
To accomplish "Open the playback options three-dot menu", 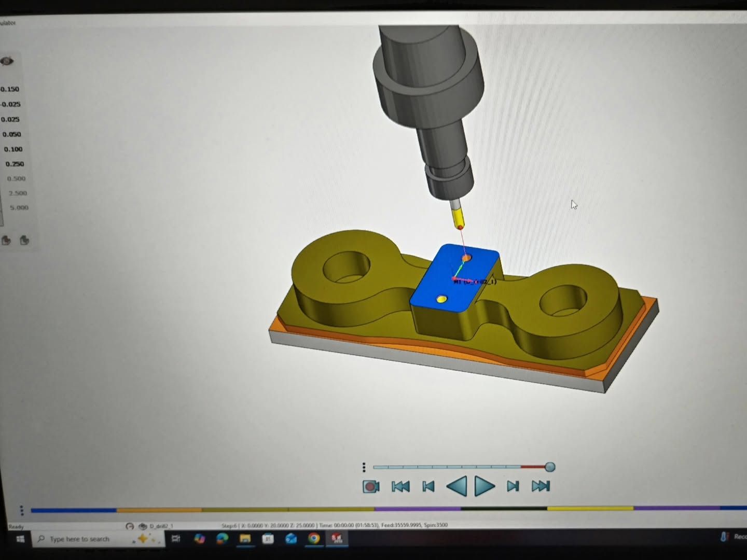I will pos(364,468).
